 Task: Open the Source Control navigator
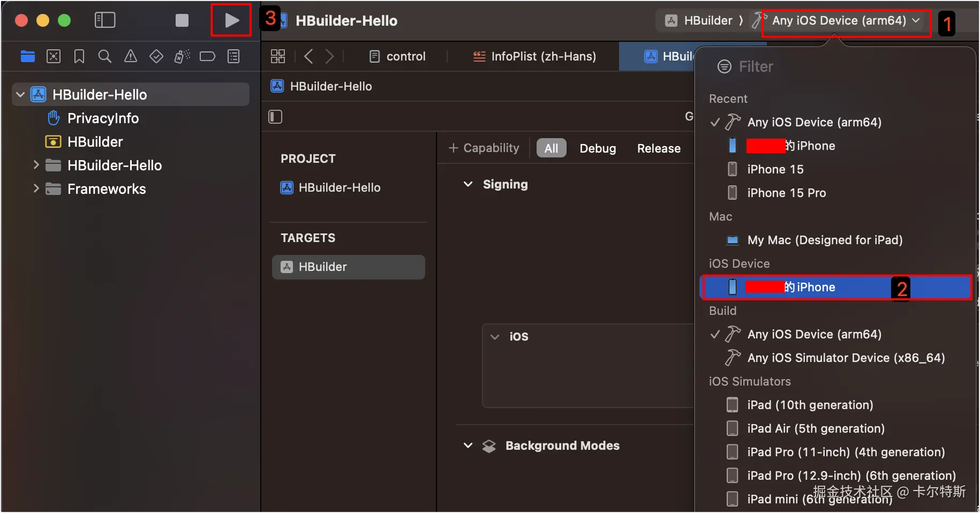[x=54, y=56]
